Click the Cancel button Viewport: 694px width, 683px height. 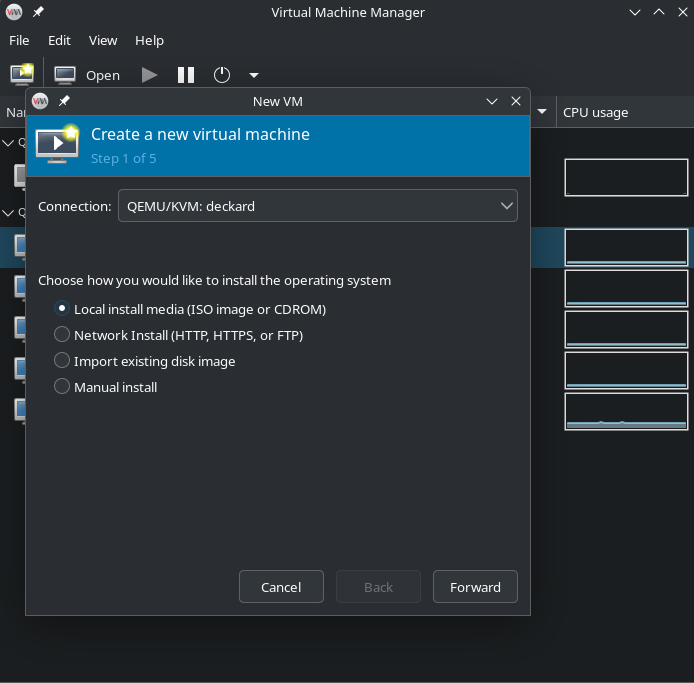point(281,587)
